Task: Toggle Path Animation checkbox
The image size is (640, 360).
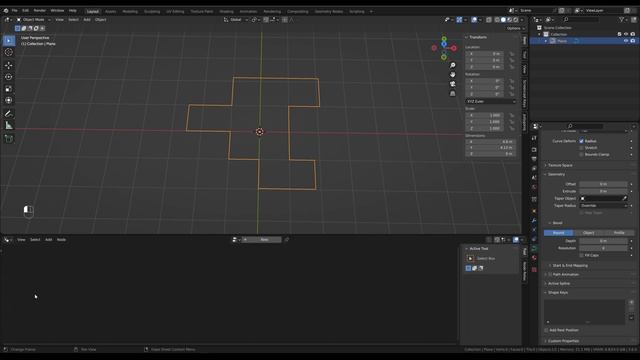Action: 550,275
